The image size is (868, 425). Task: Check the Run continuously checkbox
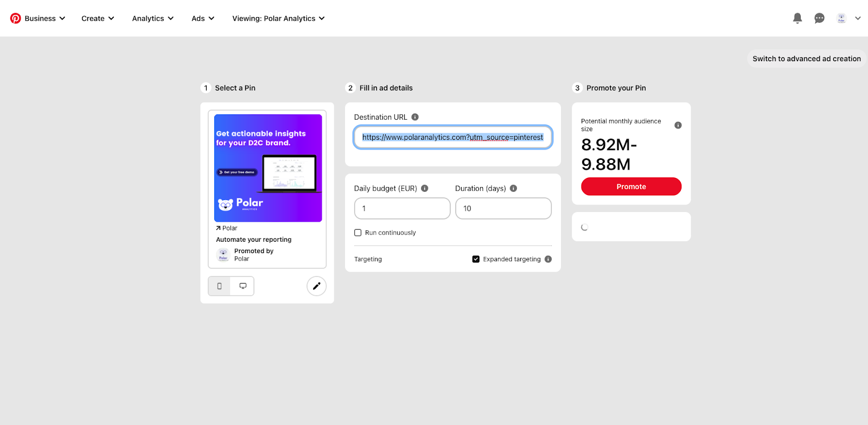pos(358,233)
